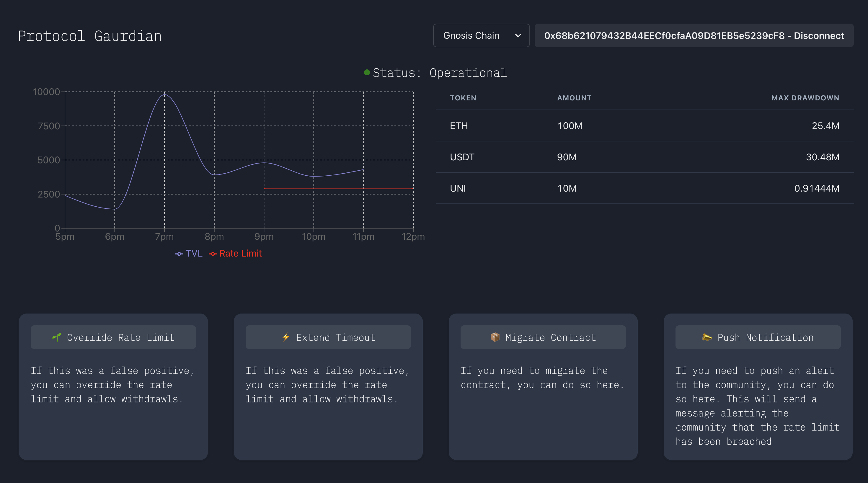Viewport: 868px width, 483px height.
Task: Click the Migrate Contract button
Action: (x=543, y=337)
